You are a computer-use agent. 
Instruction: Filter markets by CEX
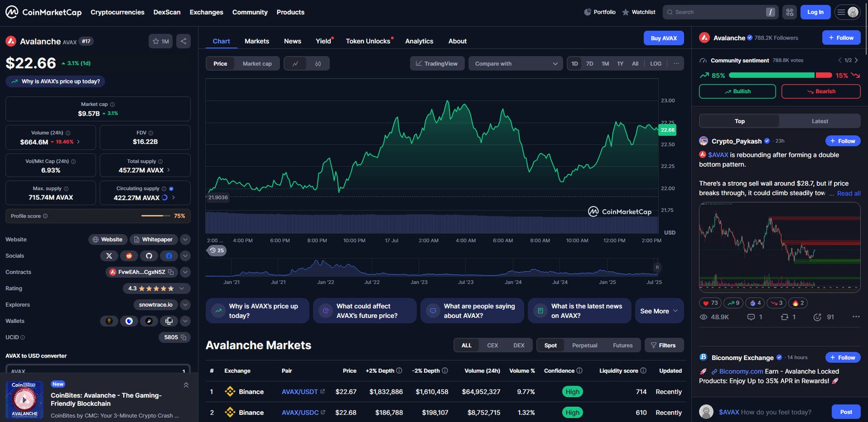[493, 346]
